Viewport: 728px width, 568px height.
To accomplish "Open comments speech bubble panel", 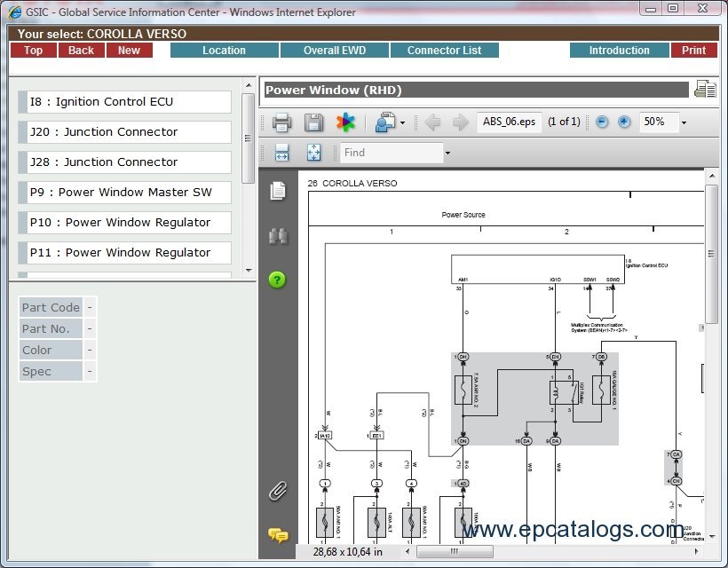I will coord(278,535).
